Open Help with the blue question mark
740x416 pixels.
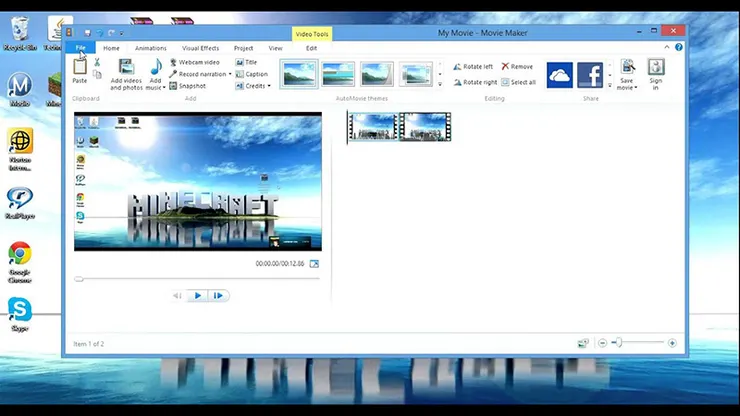coord(679,47)
